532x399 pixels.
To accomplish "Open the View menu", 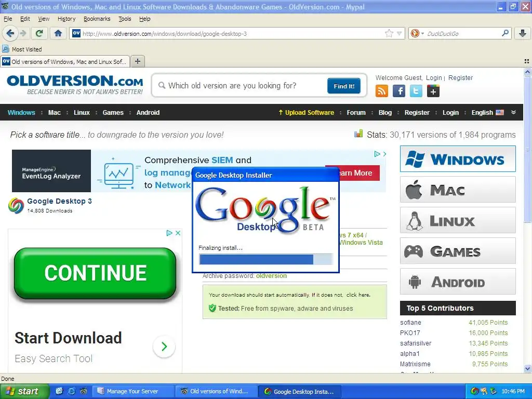I will pyautogui.click(x=44, y=19).
